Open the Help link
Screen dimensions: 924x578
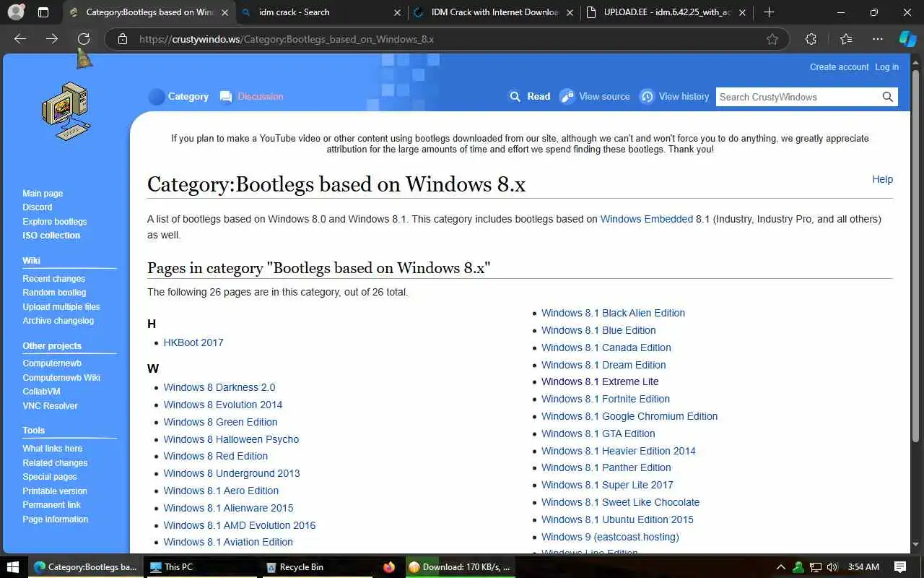[882, 179]
